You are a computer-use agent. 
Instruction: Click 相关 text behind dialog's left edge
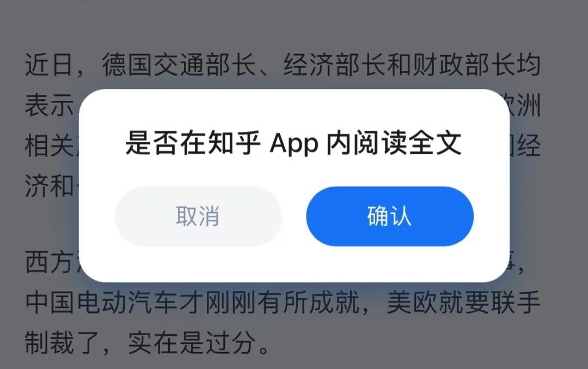pos(50,146)
